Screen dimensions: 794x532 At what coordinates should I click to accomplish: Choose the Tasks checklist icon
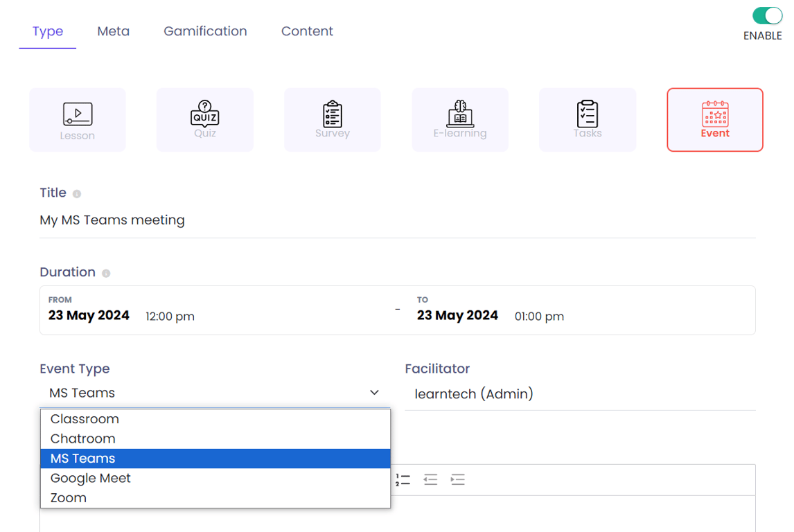(x=588, y=114)
